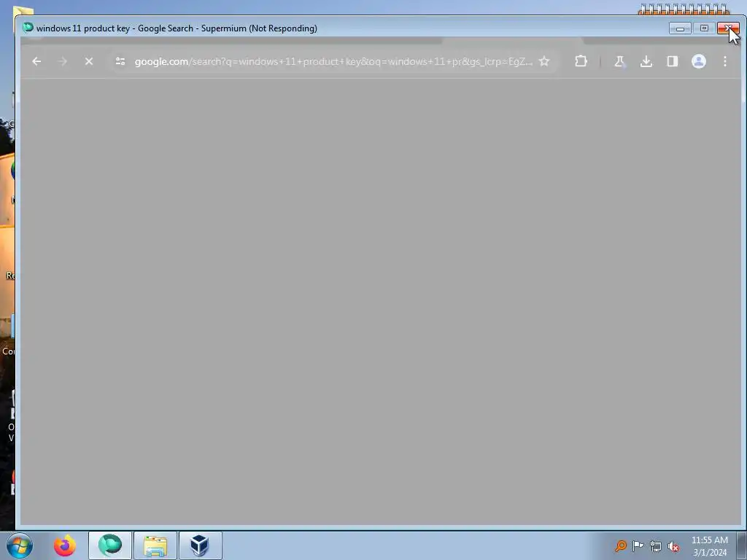Show Downloads from the toolbar arrow icon
The width and height of the screenshot is (747, 560).
(646, 61)
